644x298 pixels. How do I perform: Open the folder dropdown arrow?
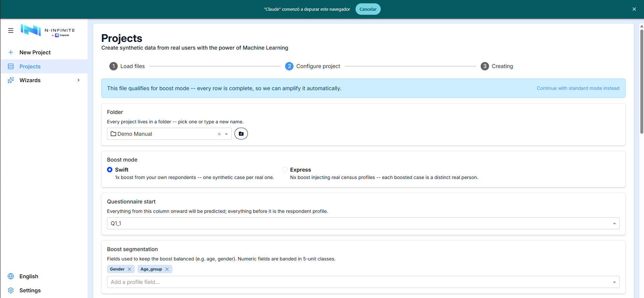tap(227, 134)
